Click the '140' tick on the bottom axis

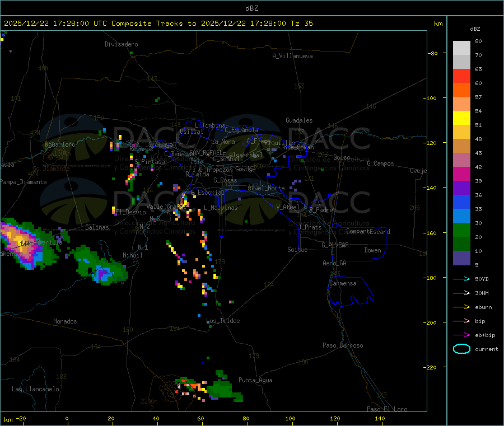(380, 418)
